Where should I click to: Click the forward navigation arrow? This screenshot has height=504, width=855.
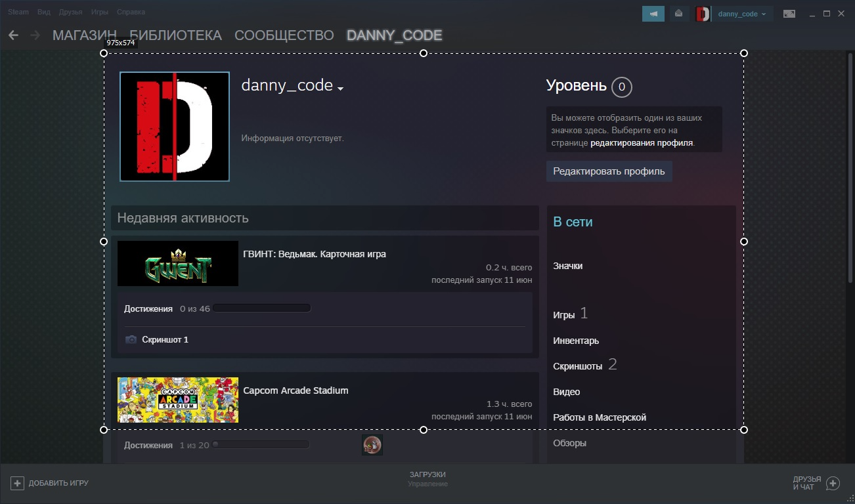tap(35, 35)
